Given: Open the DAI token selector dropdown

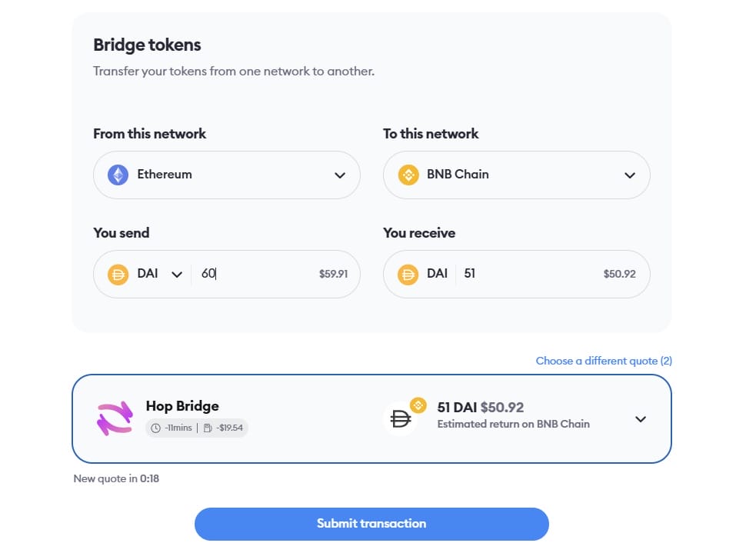Looking at the screenshot, I should pyautogui.click(x=176, y=274).
